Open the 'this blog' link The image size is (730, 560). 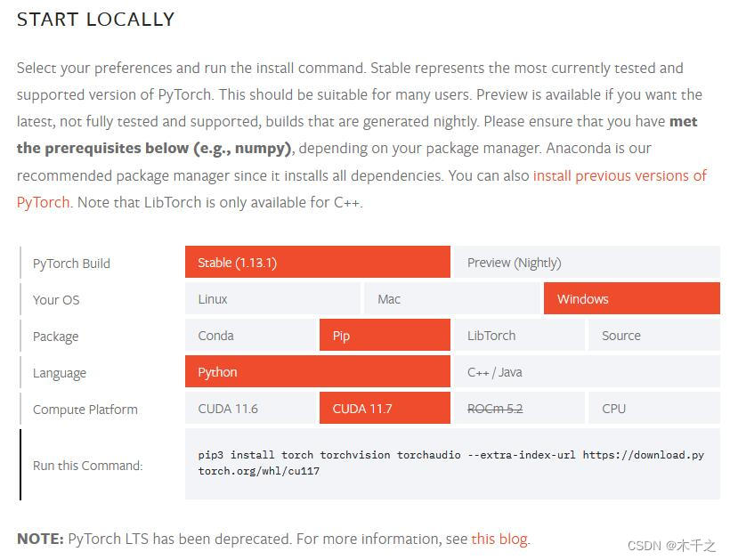coord(499,539)
